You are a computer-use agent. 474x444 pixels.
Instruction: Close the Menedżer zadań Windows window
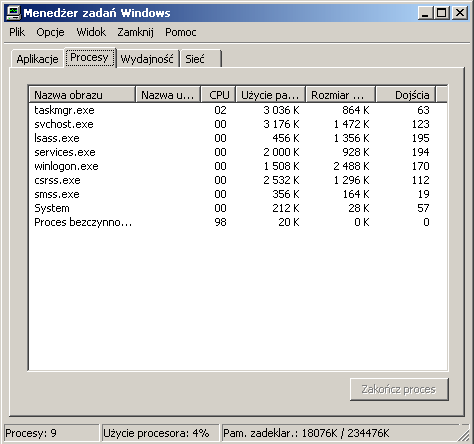(460, 13)
